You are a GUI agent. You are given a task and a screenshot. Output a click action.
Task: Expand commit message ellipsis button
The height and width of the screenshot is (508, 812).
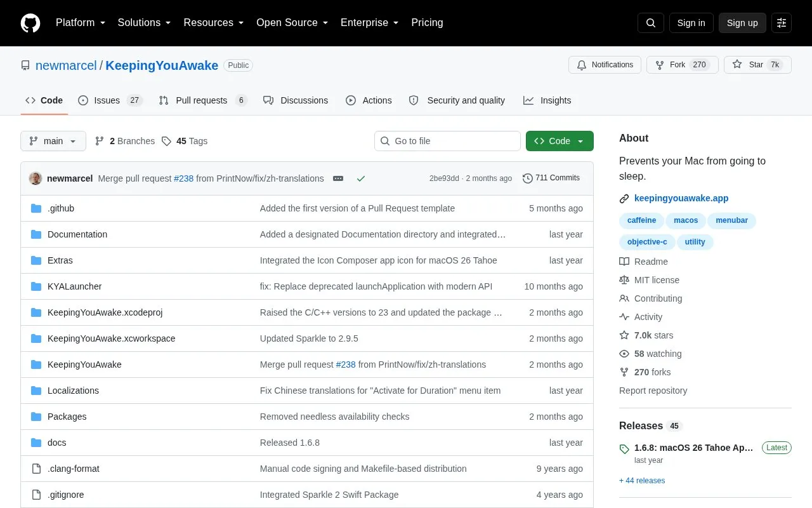click(x=338, y=178)
